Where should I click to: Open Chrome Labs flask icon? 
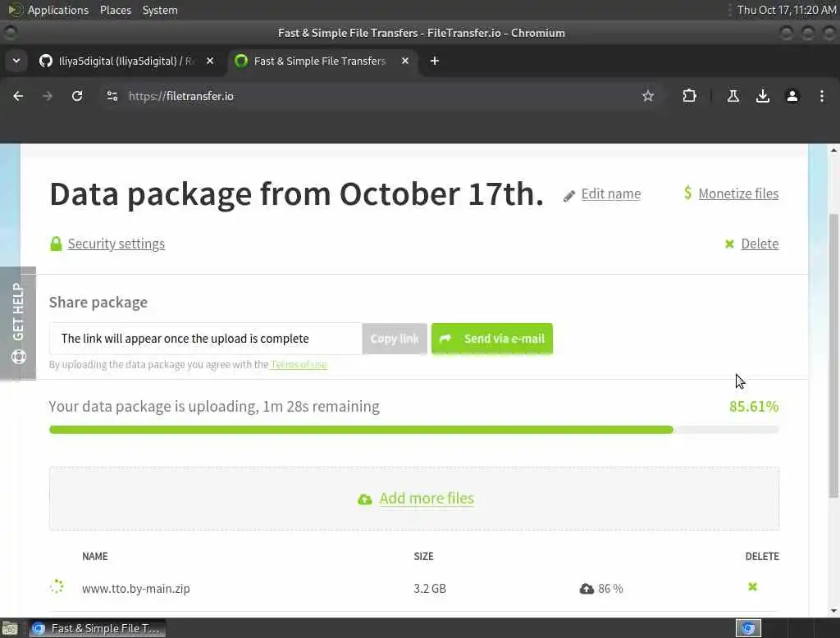733,96
